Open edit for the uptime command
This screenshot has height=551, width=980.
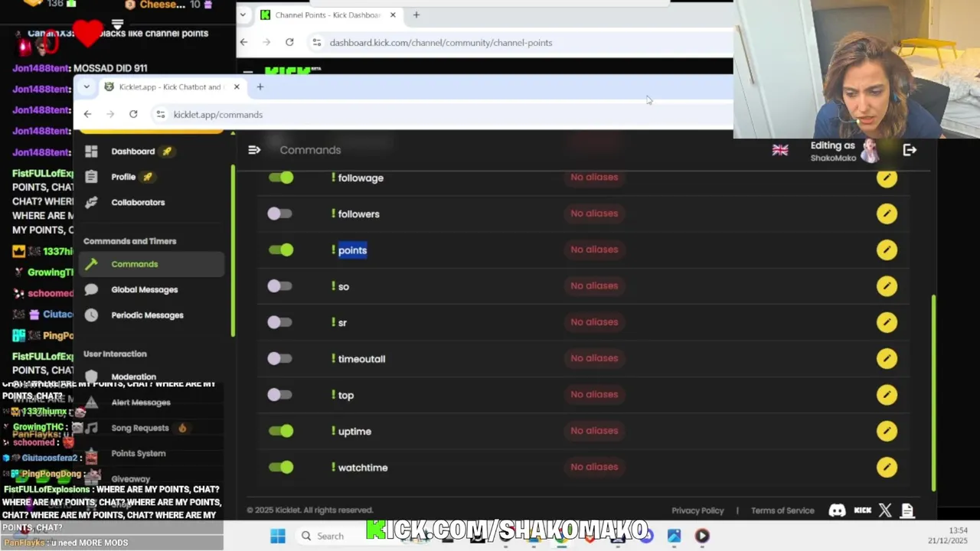(887, 431)
